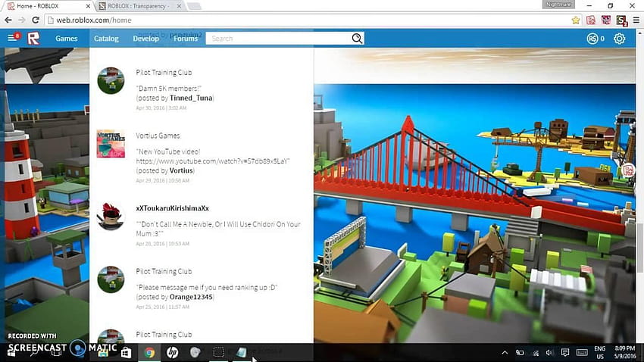Screen dimensions: 644x362
Task: Reload the page with the refresh icon
Action: point(36,20)
